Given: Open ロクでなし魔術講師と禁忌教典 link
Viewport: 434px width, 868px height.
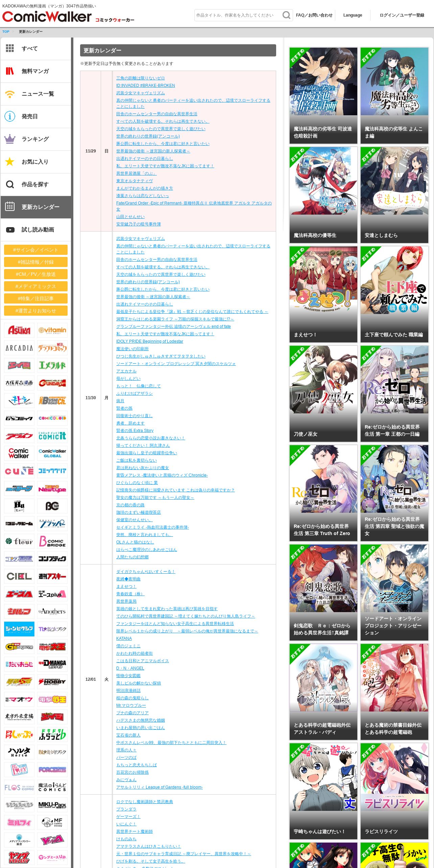Looking at the screenshot, I should (145, 802).
